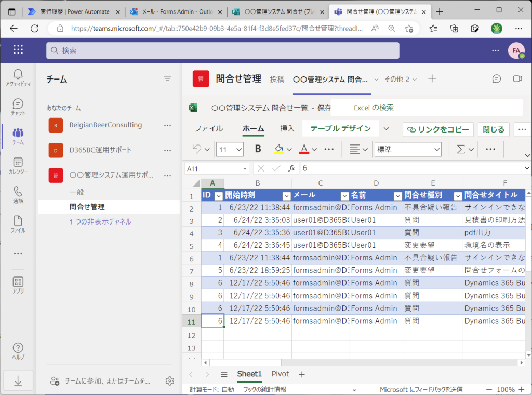Show 1 つの非表示チャネル link
Screen dimensions: 532x395
click(x=100, y=221)
